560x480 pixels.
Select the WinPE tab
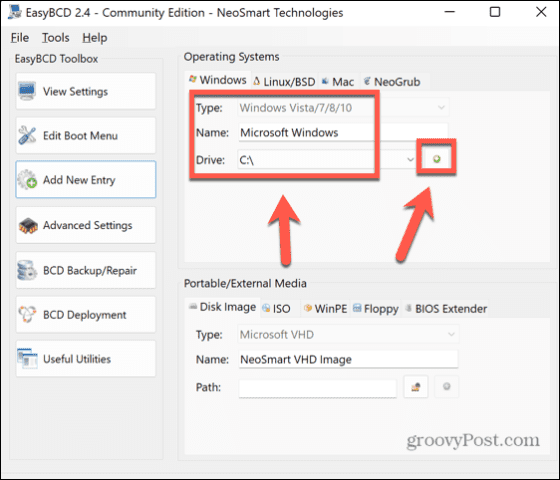[x=325, y=309]
